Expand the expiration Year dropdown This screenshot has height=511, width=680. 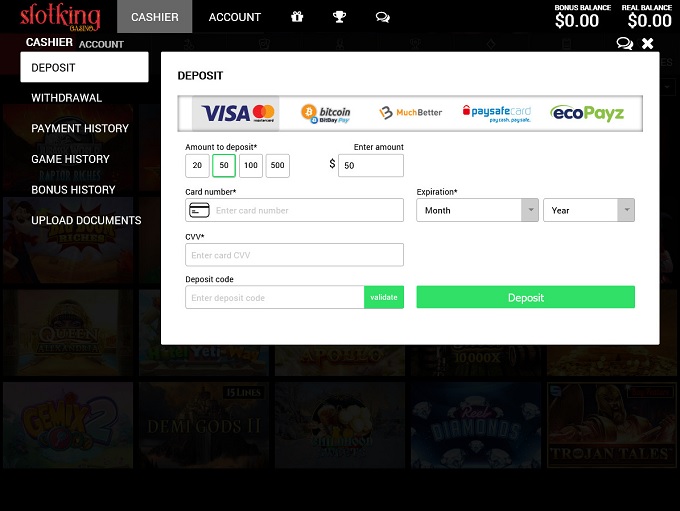tap(588, 210)
